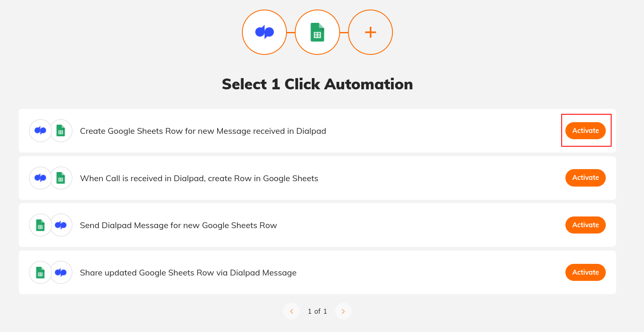Click the '1 of 1' page indicator

tap(317, 311)
